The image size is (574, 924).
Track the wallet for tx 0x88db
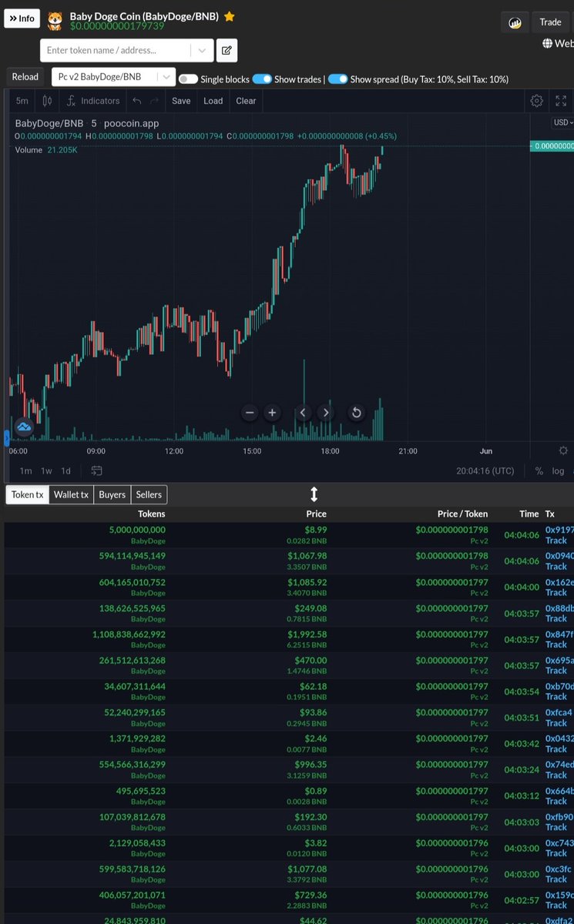(556, 619)
